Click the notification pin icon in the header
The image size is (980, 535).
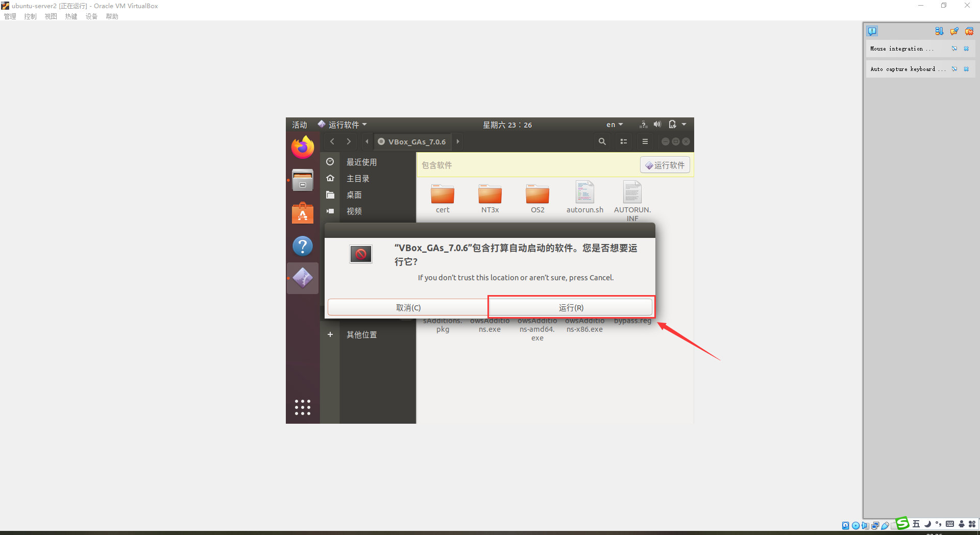point(954,31)
